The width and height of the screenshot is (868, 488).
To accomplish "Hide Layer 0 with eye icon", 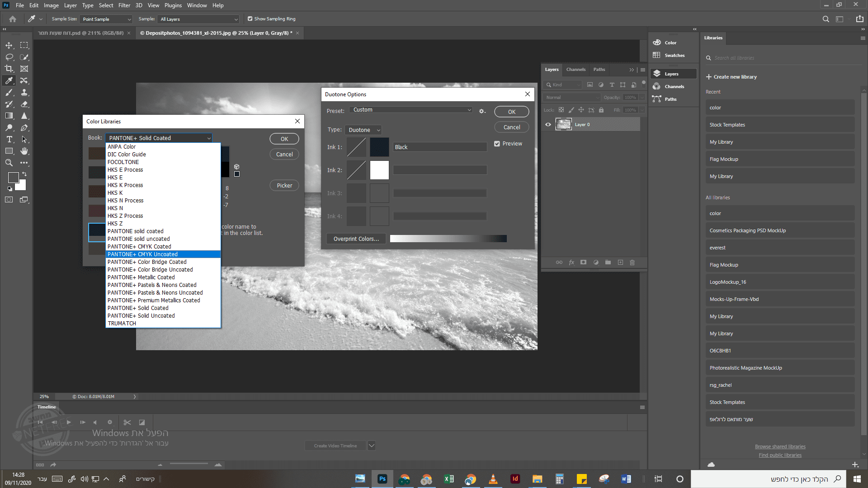I will coord(548,124).
